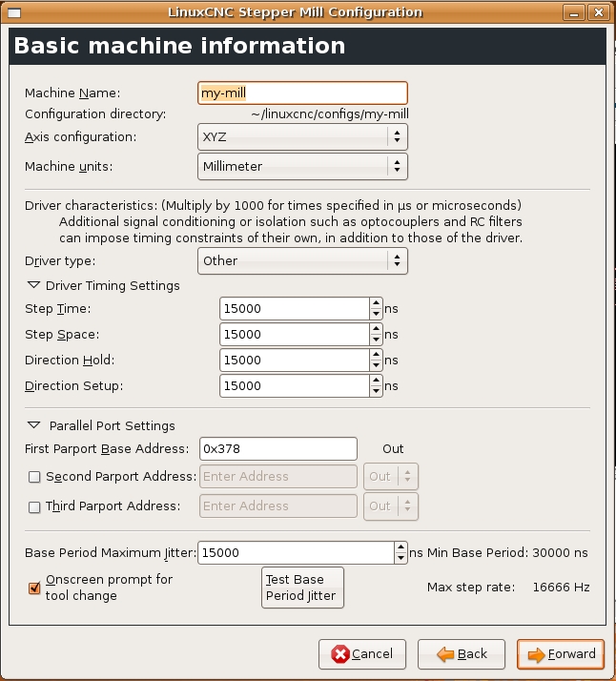Click the Machine Name text field
616x681 pixels.
302,93
